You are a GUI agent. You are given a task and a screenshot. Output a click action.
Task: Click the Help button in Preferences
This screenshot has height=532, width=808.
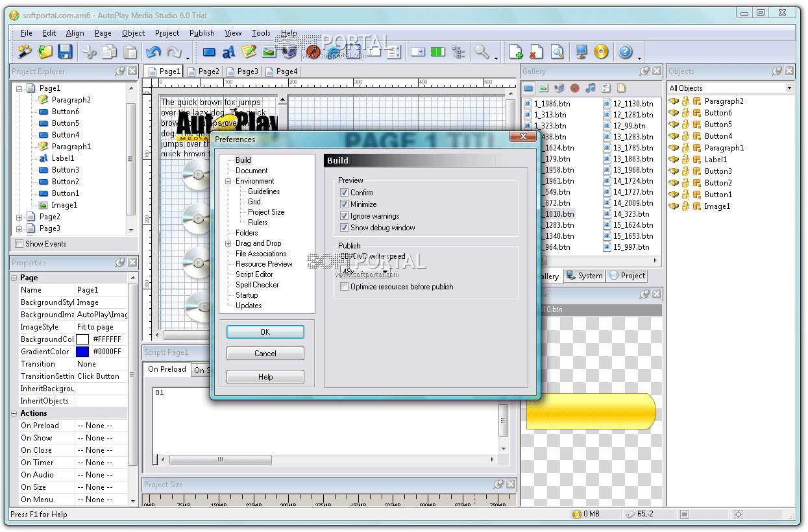(265, 377)
